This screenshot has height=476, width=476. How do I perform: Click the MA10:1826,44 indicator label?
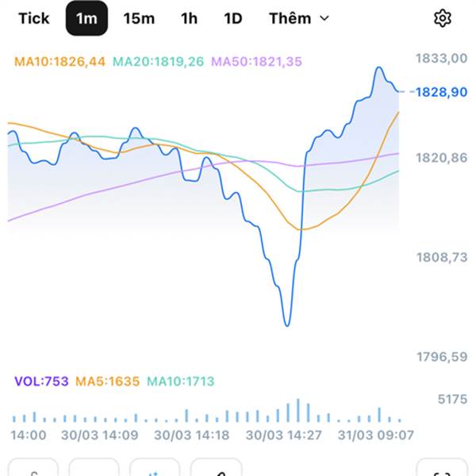[x=59, y=61]
